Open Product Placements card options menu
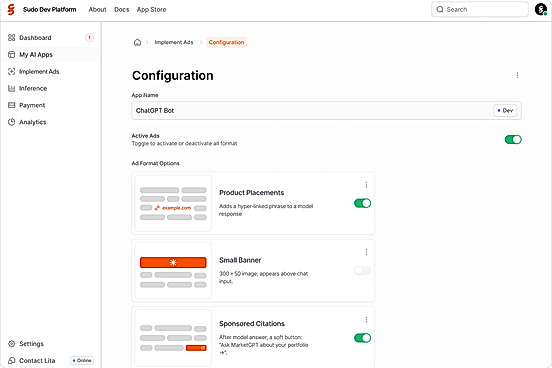This screenshot has height=368, width=552. click(x=366, y=185)
